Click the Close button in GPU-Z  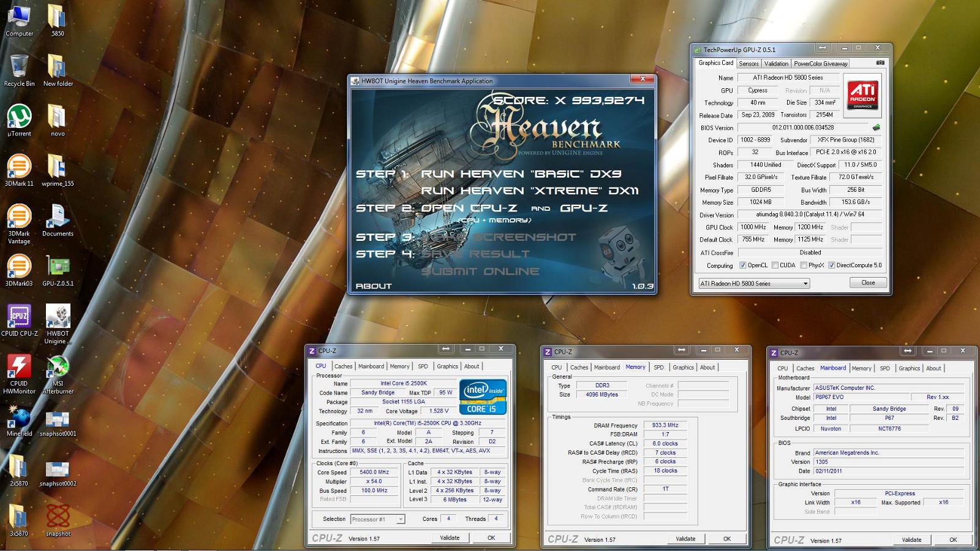(x=868, y=283)
